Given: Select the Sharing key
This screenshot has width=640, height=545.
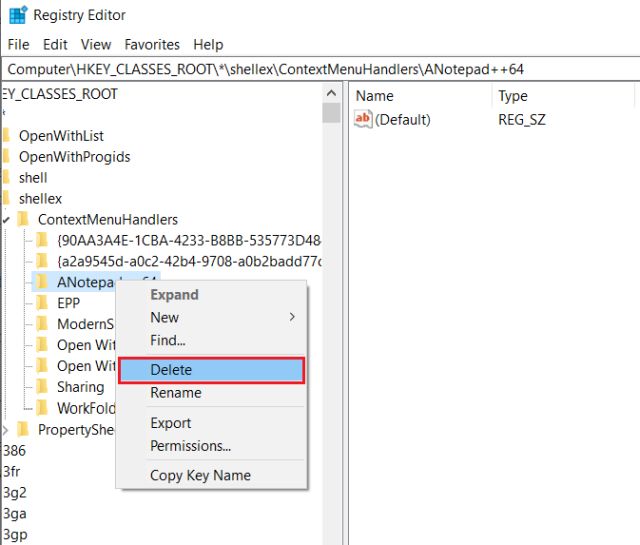Looking at the screenshot, I should (81, 387).
